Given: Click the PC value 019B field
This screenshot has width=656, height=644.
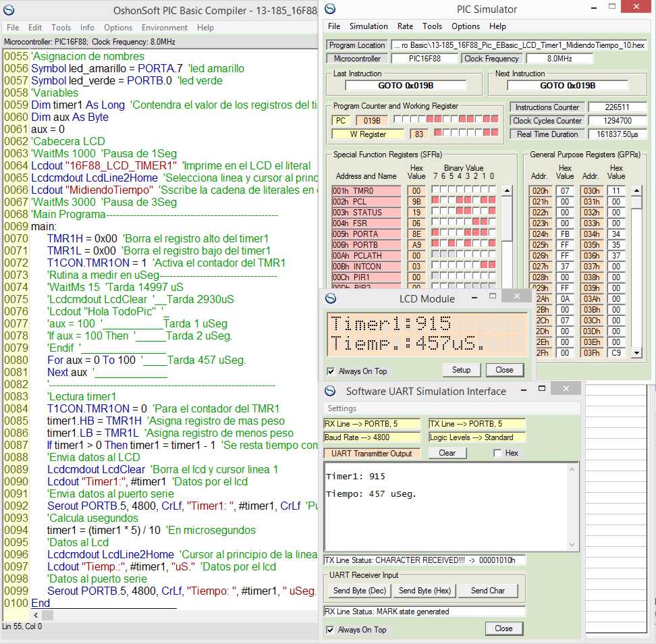Looking at the screenshot, I should click(372, 121).
